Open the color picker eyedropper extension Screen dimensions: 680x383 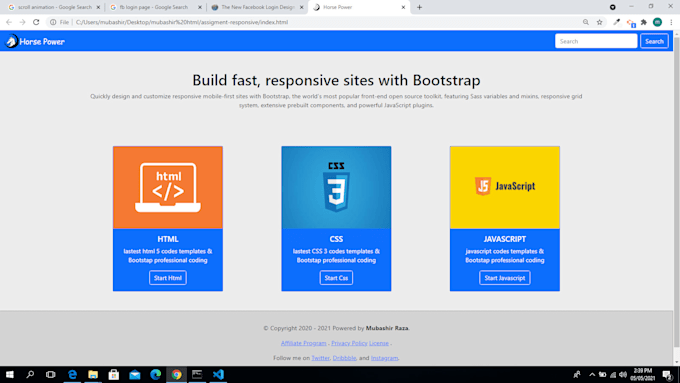pos(616,22)
